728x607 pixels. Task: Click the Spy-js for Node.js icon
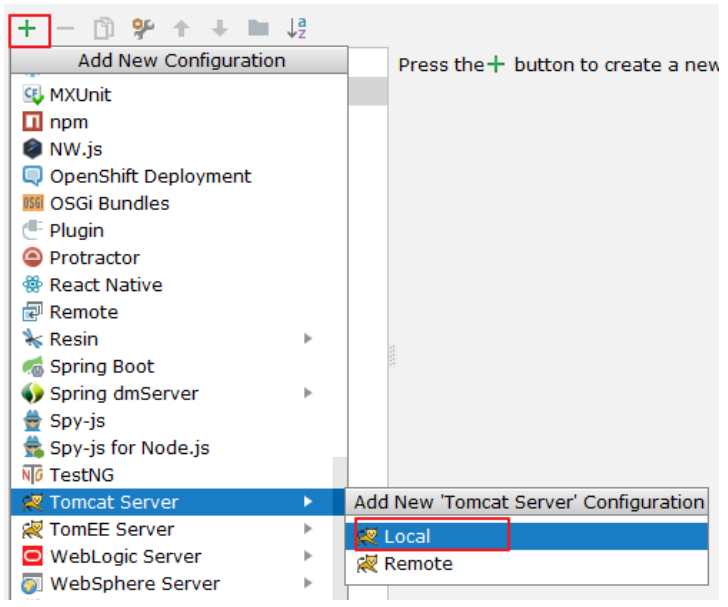pos(33,448)
